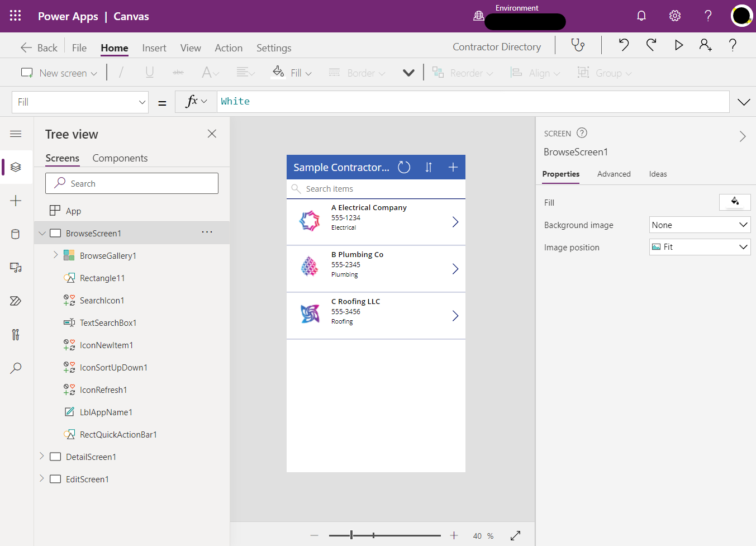The width and height of the screenshot is (756, 546).
Task: Switch to the Action tab
Action: [229, 48]
